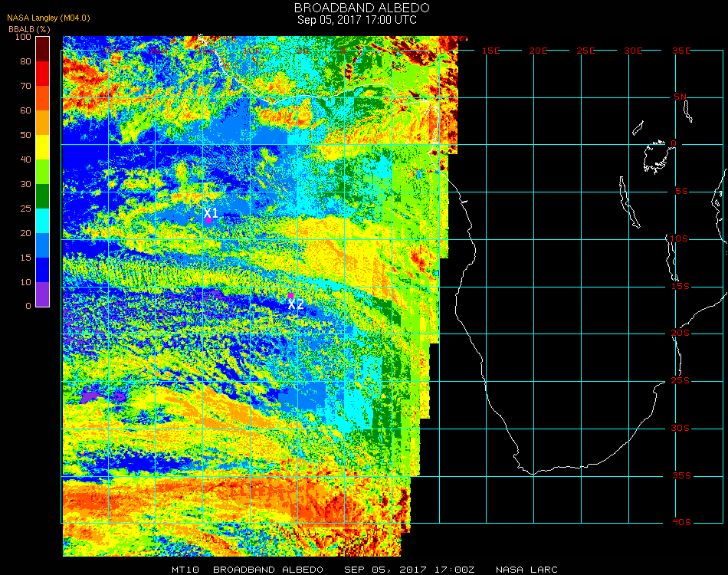Select the bright red 70–80 legend swatch

43,74
